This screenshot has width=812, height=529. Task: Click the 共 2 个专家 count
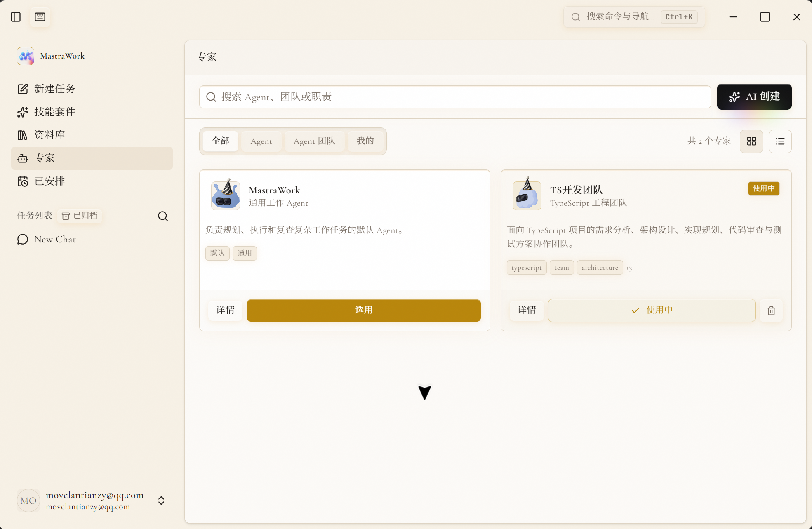pyautogui.click(x=709, y=141)
